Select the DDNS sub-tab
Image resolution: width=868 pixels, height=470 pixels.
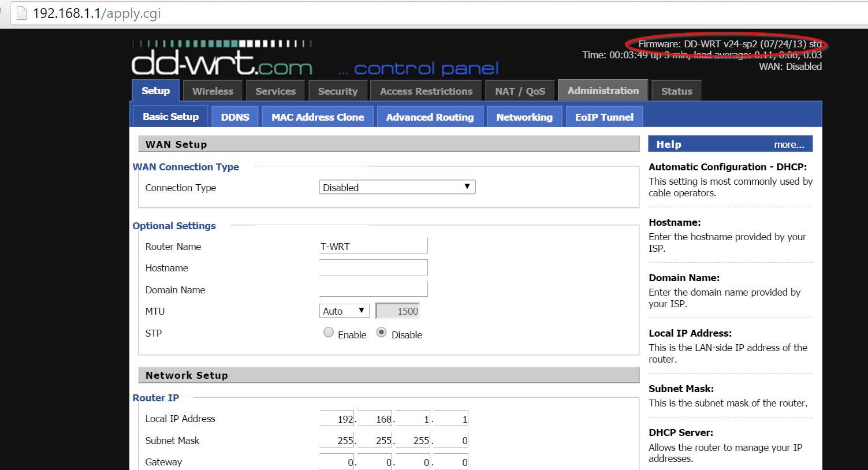[234, 117]
